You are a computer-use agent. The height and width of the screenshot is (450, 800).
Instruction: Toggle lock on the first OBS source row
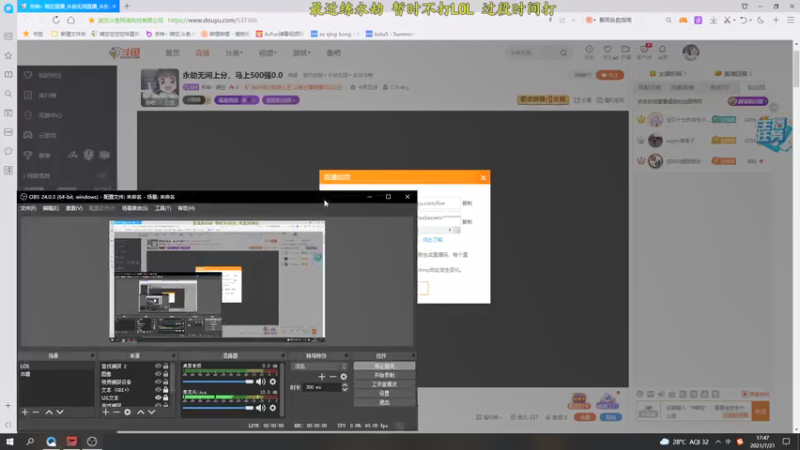point(165,366)
